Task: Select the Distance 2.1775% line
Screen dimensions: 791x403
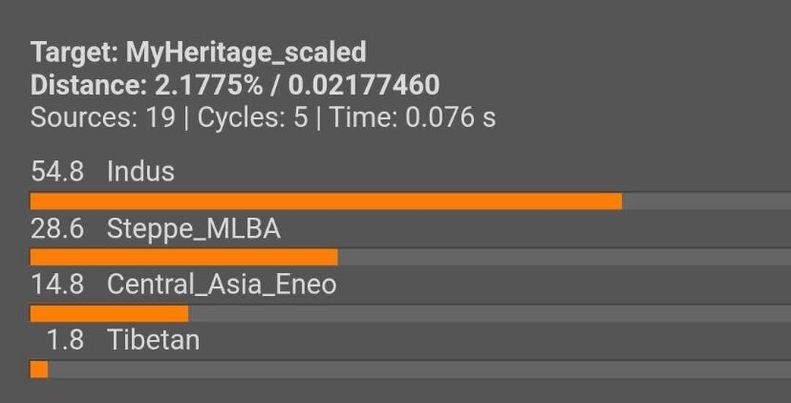Action: point(235,85)
